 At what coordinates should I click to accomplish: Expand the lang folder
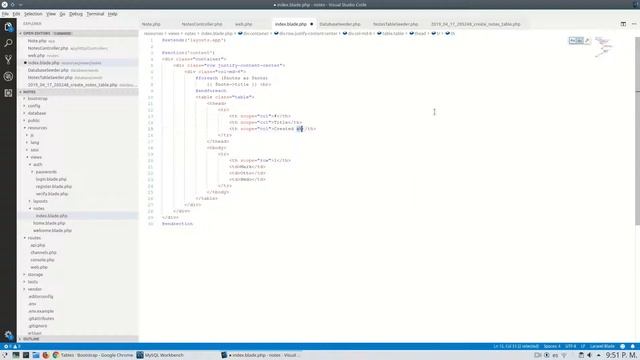(x=35, y=142)
